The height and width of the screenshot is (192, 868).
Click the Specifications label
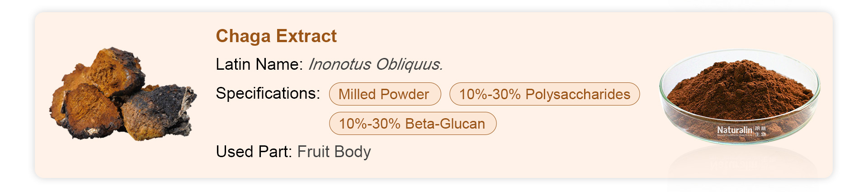coord(268,93)
